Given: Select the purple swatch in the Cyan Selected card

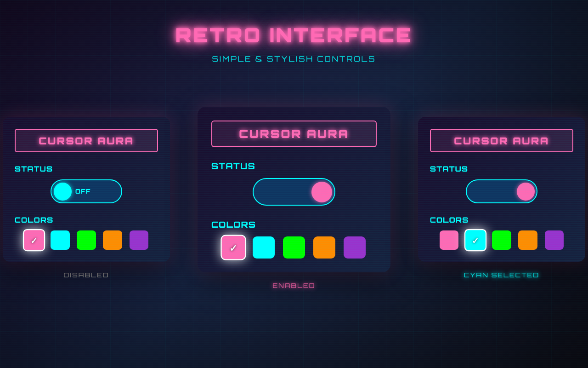Looking at the screenshot, I should 554,240.
